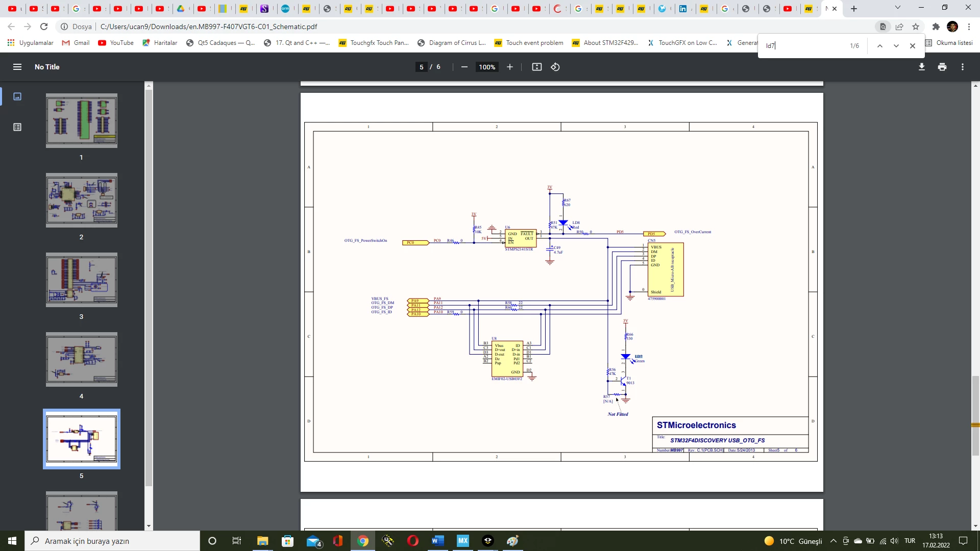The width and height of the screenshot is (980, 551).
Task: Click the PDF zoom out minus icon
Action: tap(464, 67)
